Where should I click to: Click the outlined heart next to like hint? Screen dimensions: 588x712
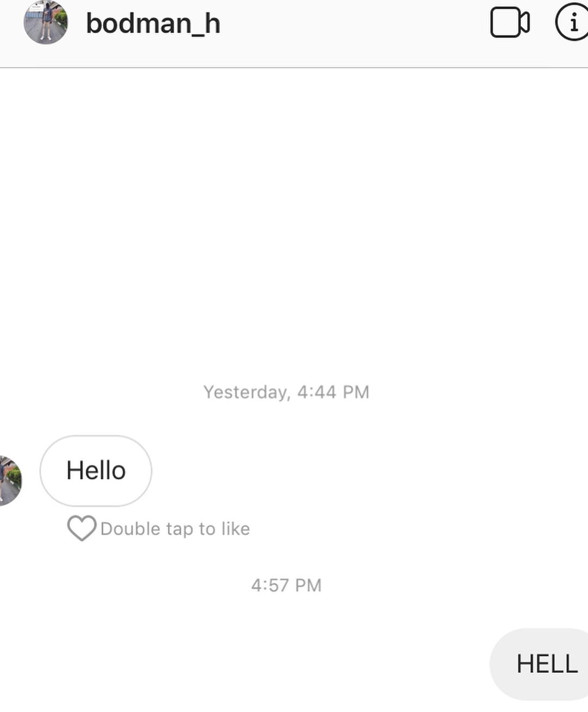point(82,528)
